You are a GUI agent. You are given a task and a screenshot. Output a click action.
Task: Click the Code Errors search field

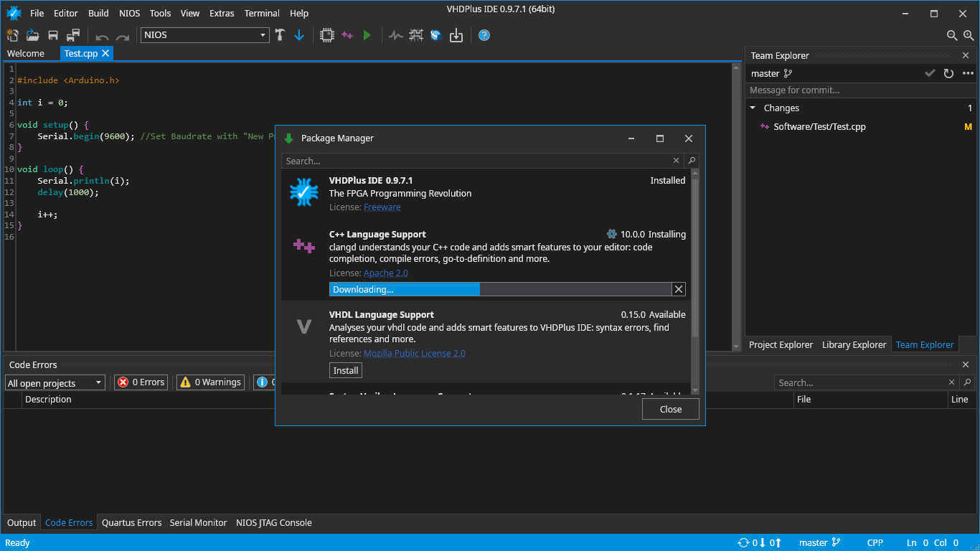[861, 382]
